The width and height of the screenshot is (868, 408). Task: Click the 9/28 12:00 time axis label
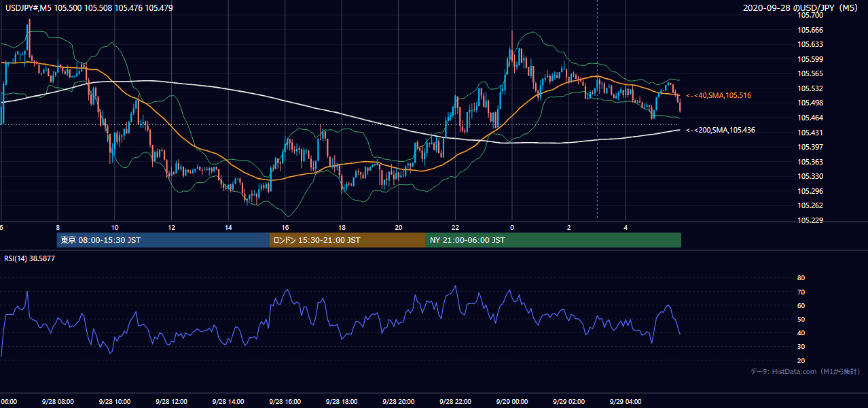tap(170, 402)
